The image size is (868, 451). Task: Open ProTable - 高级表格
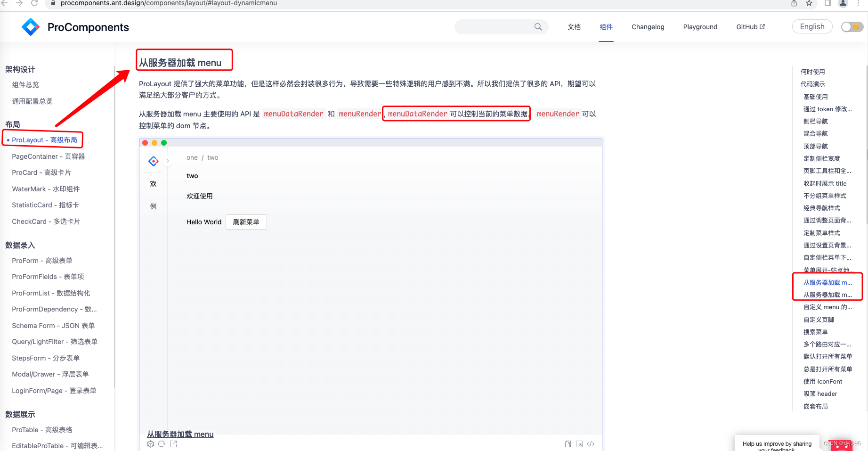(42, 430)
